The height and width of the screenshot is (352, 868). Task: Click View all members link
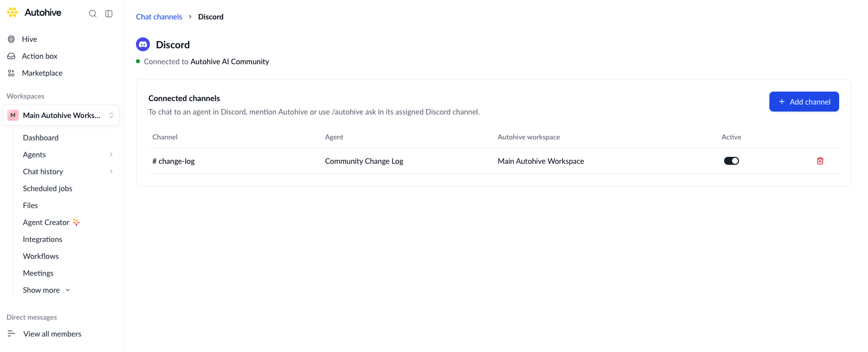tap(52, 334)
